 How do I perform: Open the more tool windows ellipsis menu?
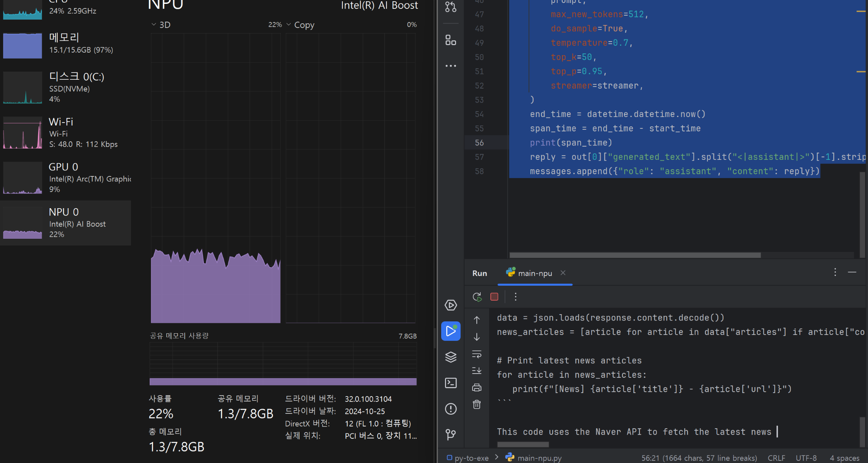pos(451,66)
